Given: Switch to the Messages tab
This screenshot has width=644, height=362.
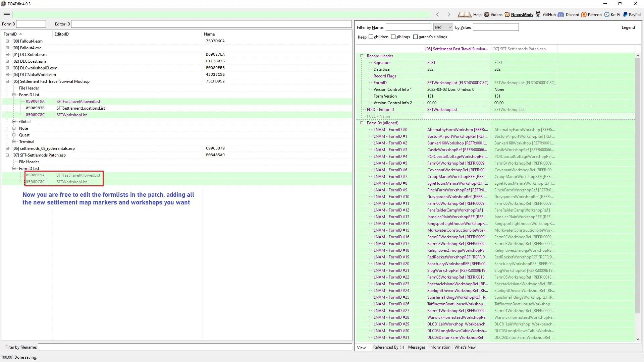Looking at the screenshot, I should (x=417, y=347).
